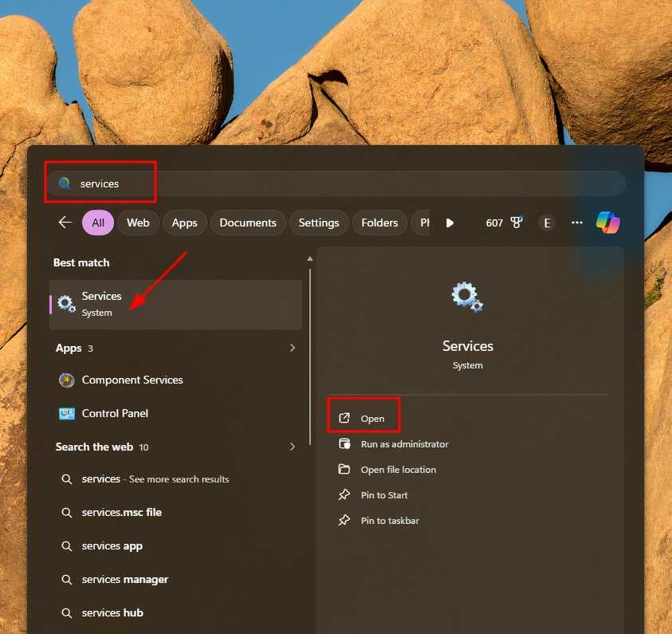Screen dimensions: 672x634
Task: Open Component Services
Action: click(x=132, y=380)
